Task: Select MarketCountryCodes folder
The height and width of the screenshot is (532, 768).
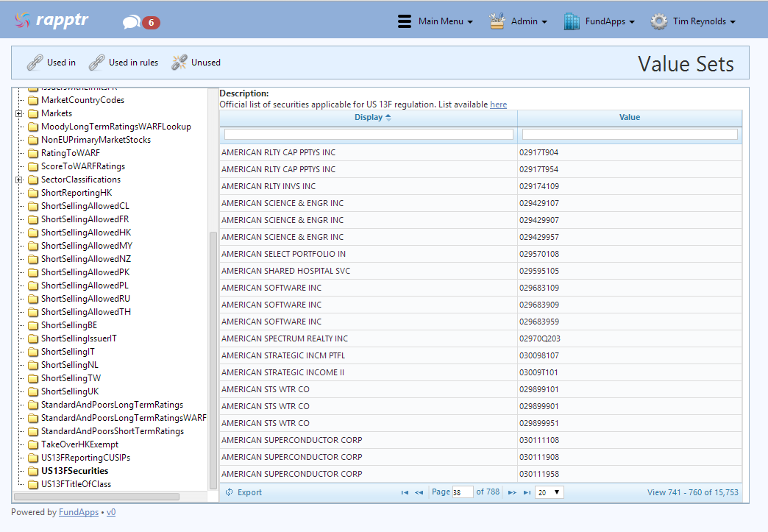Action: (83, 100)
